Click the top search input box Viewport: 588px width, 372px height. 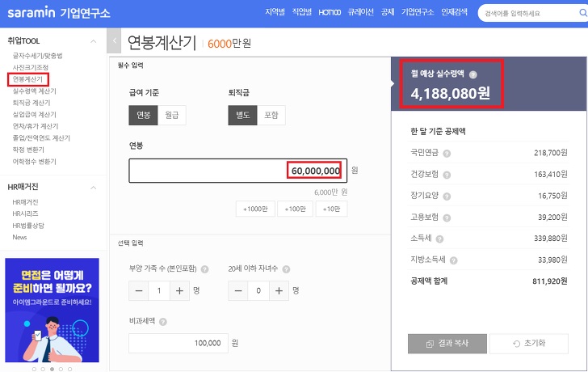point(529,13)
